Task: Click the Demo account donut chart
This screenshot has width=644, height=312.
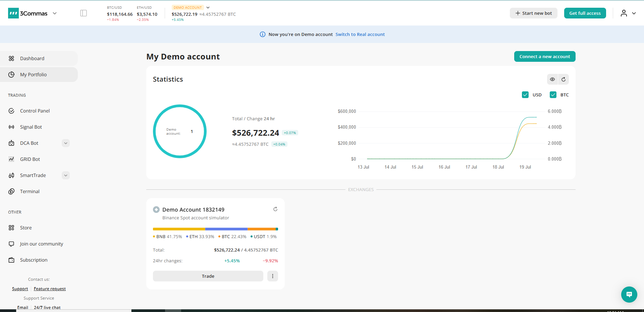Action: tap(180, 131)
